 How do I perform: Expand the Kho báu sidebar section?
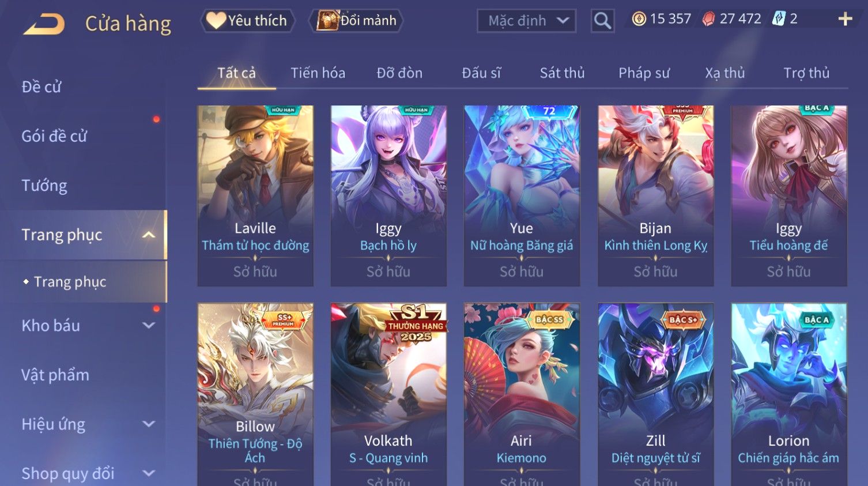tap(149, 325)
